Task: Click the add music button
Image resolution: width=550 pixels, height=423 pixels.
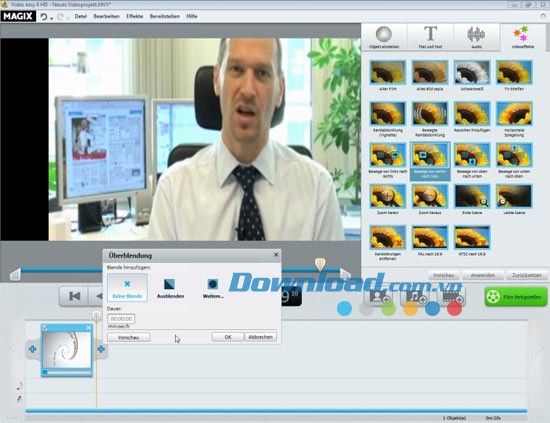Action: coord(415,297)
